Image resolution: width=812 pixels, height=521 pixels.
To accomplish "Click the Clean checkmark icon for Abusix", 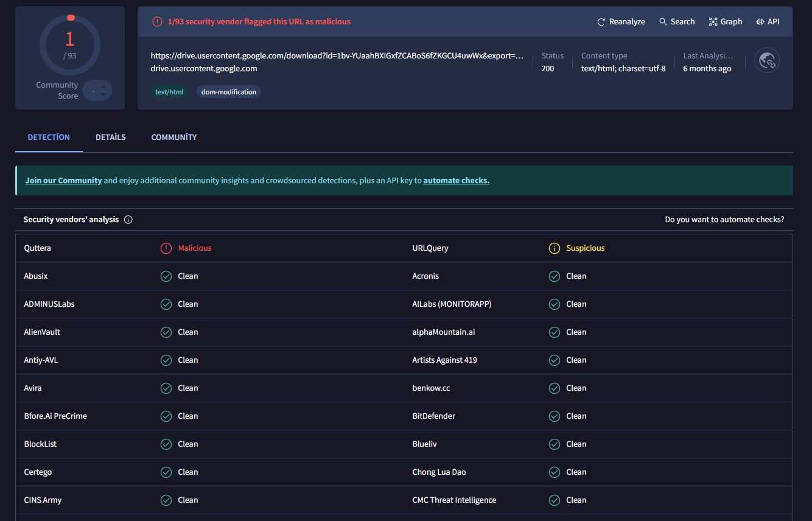I will pyautogui.click(x=166, y=276).
